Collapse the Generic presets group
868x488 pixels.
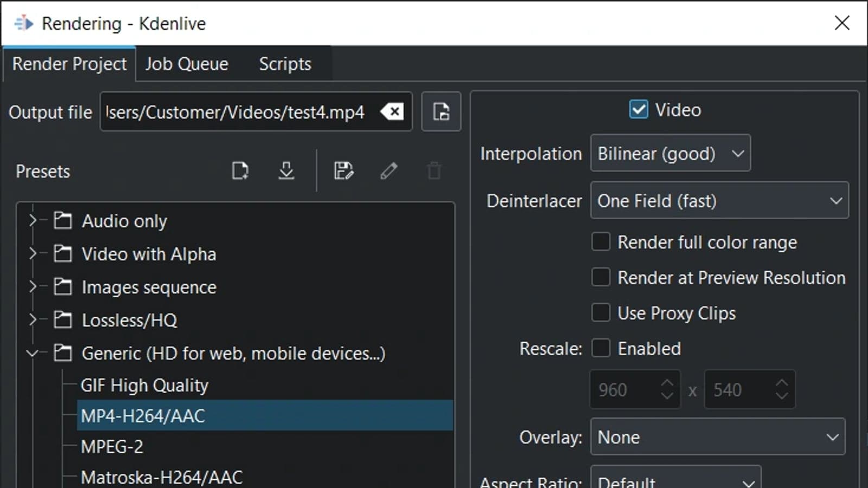[x=32, y=354]
